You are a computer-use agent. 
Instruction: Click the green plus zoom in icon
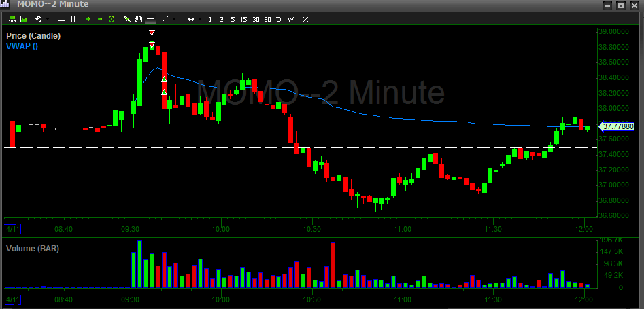click(x=88, y=19)
